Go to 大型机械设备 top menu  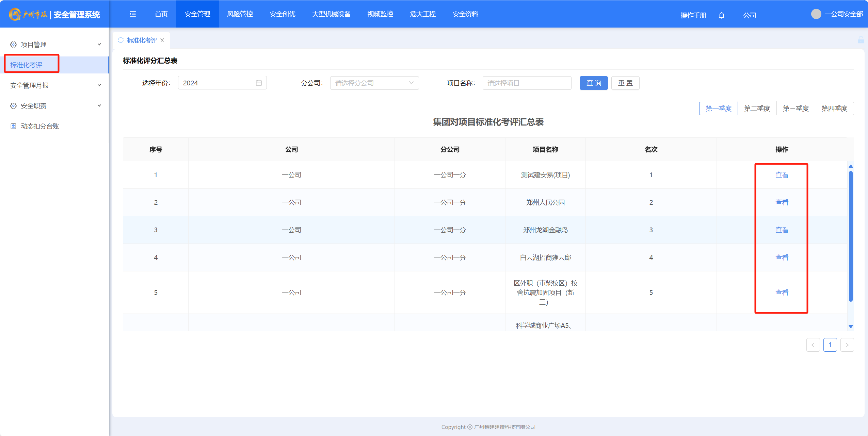[331, 14]
